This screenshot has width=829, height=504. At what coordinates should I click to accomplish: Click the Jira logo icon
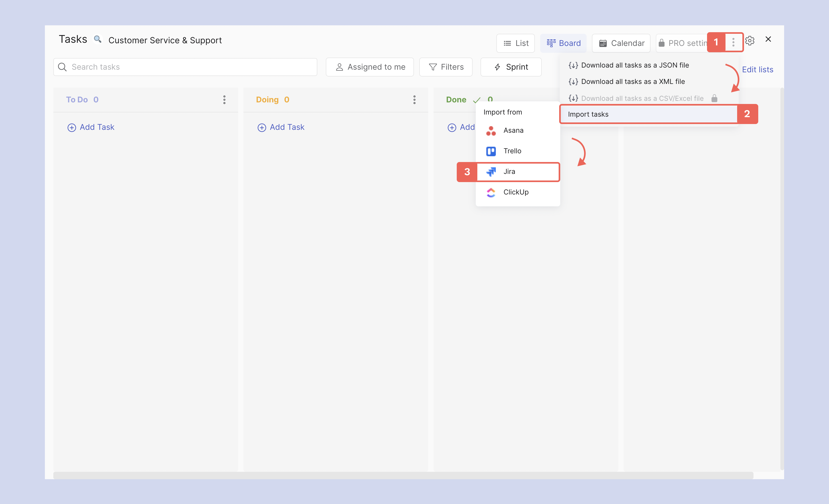pyautogui.click(x=491, y=172)
